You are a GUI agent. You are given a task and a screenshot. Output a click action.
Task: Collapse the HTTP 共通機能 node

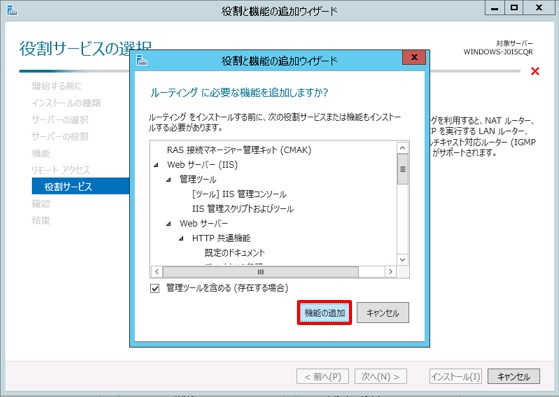tap(181, 238)
